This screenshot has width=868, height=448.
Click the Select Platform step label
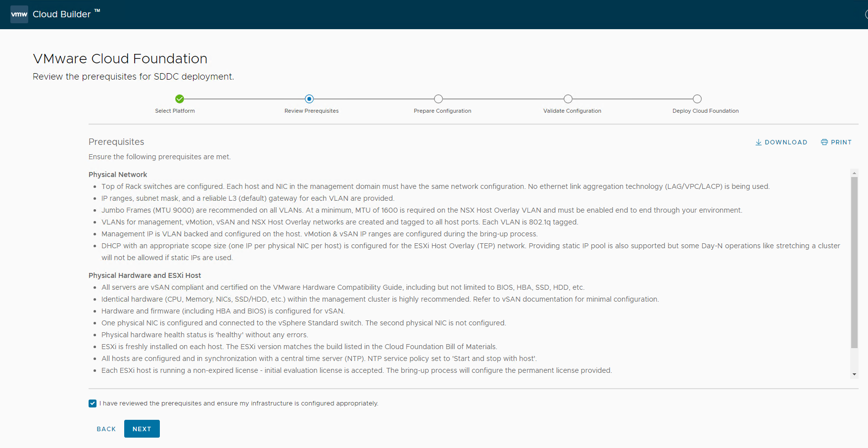(175, 111)
